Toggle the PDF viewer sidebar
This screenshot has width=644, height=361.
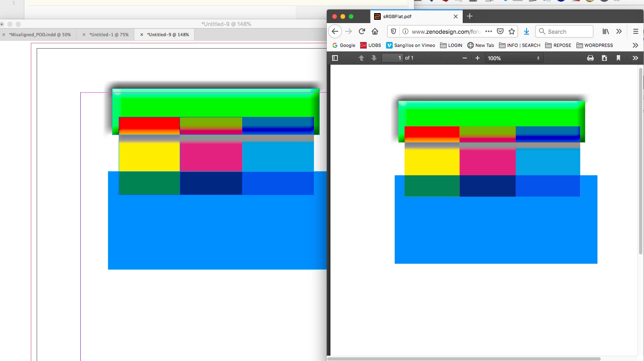[x=335, y=58]
